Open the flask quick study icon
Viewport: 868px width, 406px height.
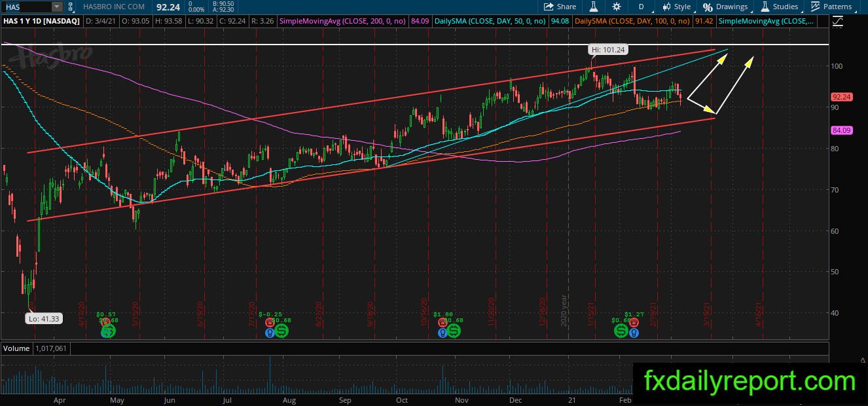click(593, 7)
